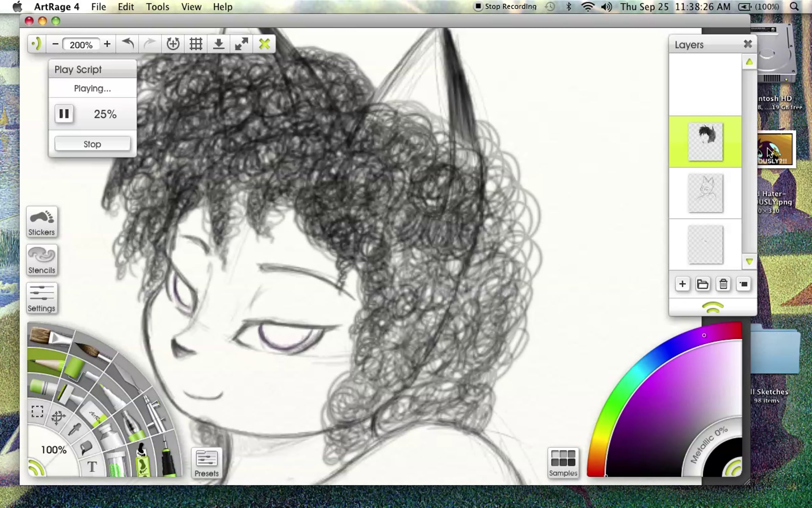Select the Transform tool

pyautogui.click(x=58, y=417)
